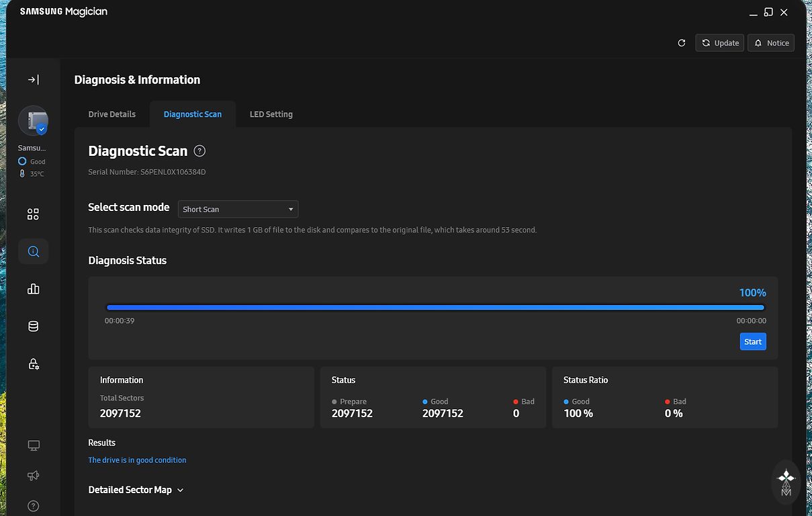Image resolution: width=812 pixels, height=516 pixels.
Task: Open the megaphone announcements icon
Action: click(33, 476)
